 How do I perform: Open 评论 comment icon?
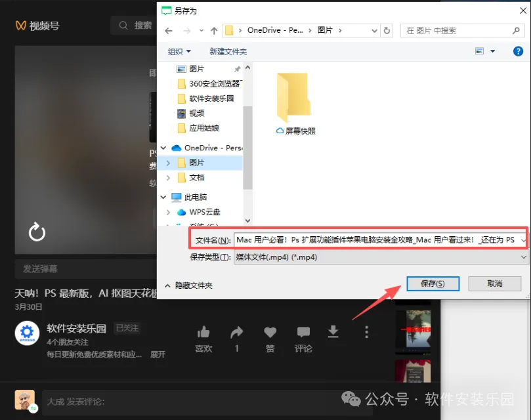pos(303,332)
